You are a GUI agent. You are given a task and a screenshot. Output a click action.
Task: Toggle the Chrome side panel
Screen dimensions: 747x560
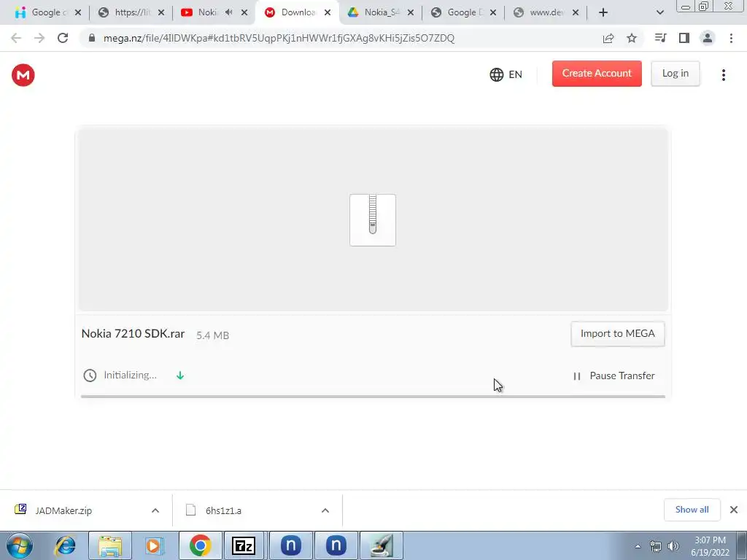pos(684,38)
